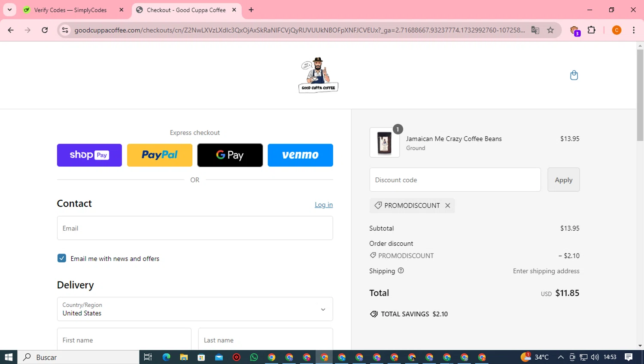
Task: Click the Log in link
Action: click(x=324, y=205)
